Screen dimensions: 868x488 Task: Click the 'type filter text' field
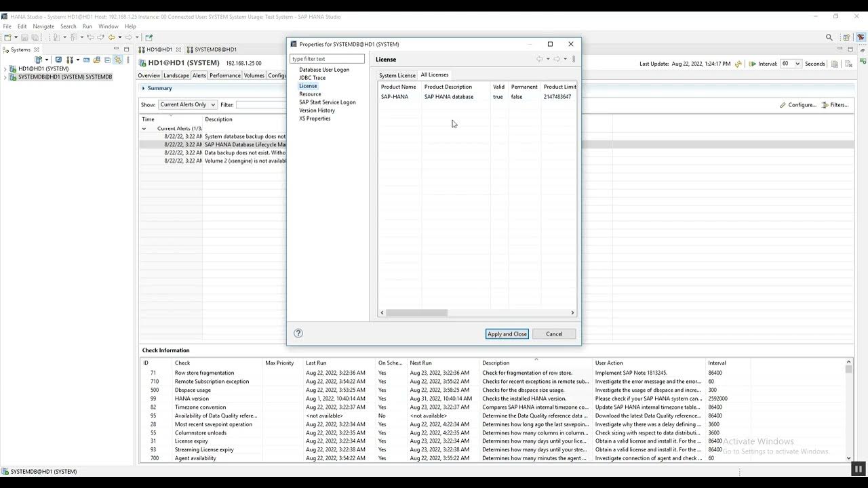[x=327, y=59]
